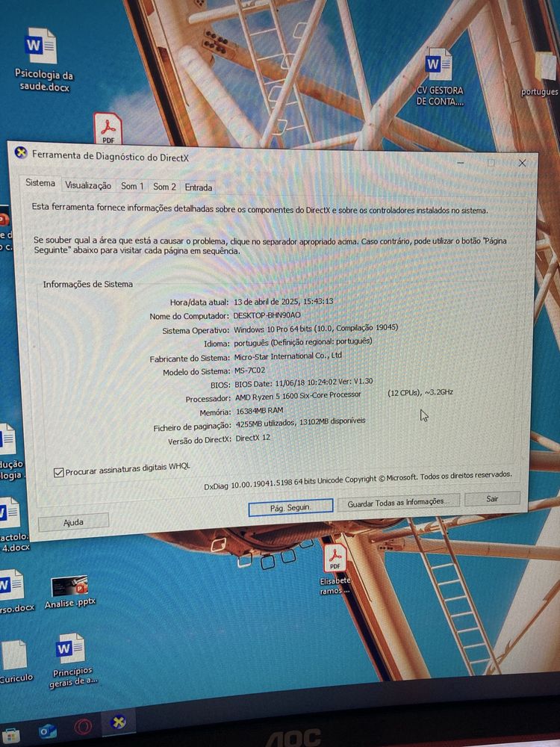
Task: Open Outlook from the taskbar
Action: click(48, 731)
